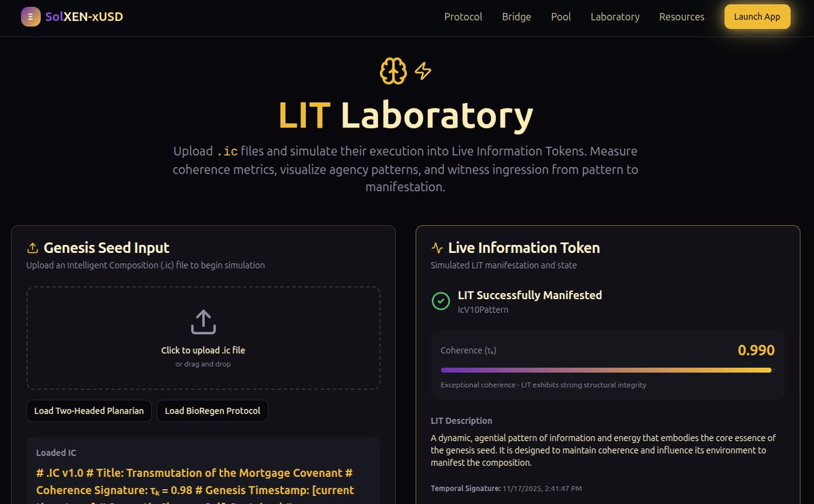Click 'Simulated LIT manifestation and state' subtitle
Image resolution: width=814 pixels, height=504 pixels.
pos(504,265)
